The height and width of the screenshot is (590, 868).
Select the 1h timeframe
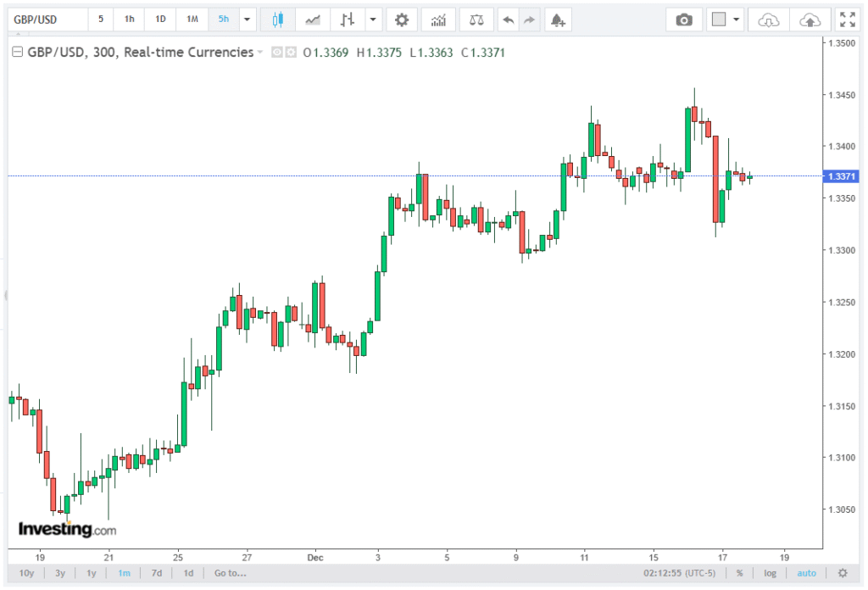(x=129, y=19)
